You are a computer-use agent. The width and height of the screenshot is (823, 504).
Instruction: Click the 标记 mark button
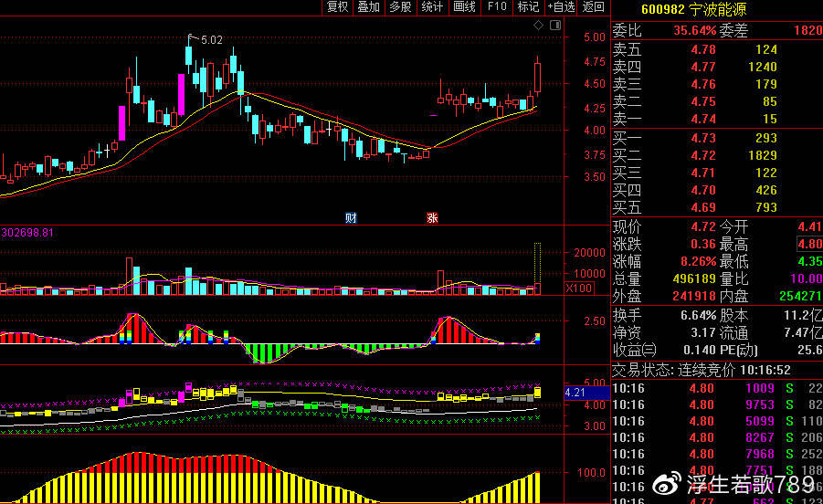(528, 7)
